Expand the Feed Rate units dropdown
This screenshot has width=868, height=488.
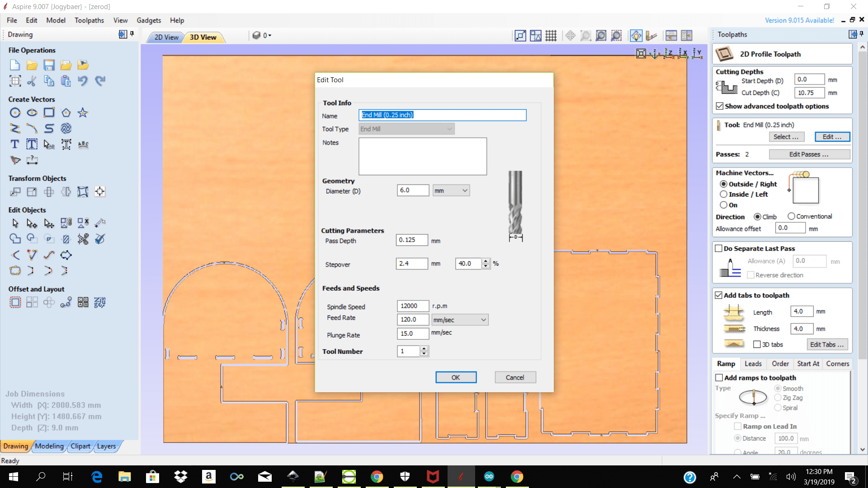460,320
